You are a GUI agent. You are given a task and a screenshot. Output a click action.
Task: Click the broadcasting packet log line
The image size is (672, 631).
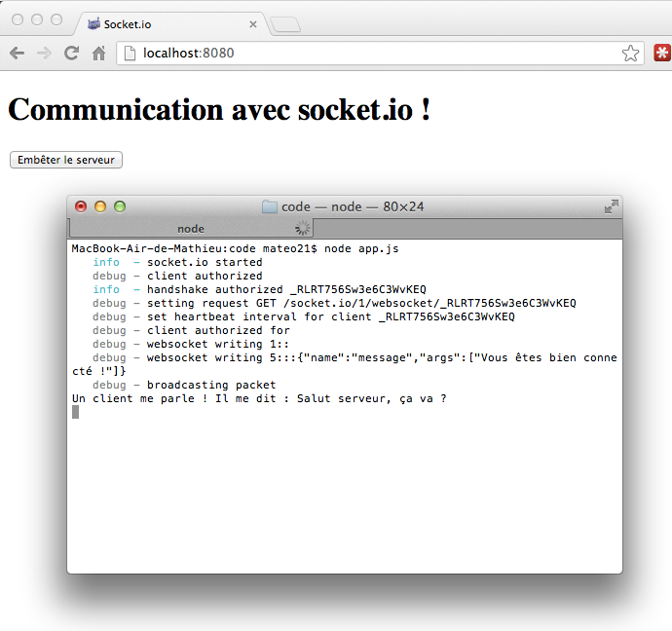(184, 385)
